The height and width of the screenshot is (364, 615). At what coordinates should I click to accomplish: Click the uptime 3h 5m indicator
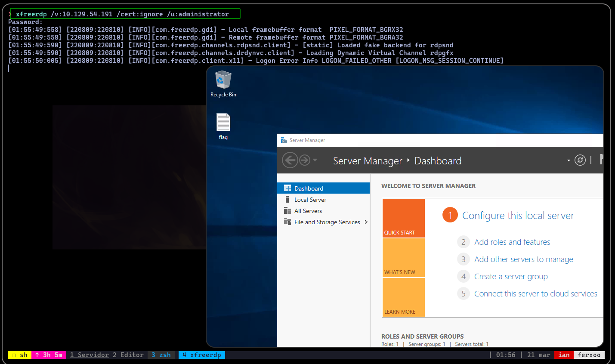click(x=49, y=355)
